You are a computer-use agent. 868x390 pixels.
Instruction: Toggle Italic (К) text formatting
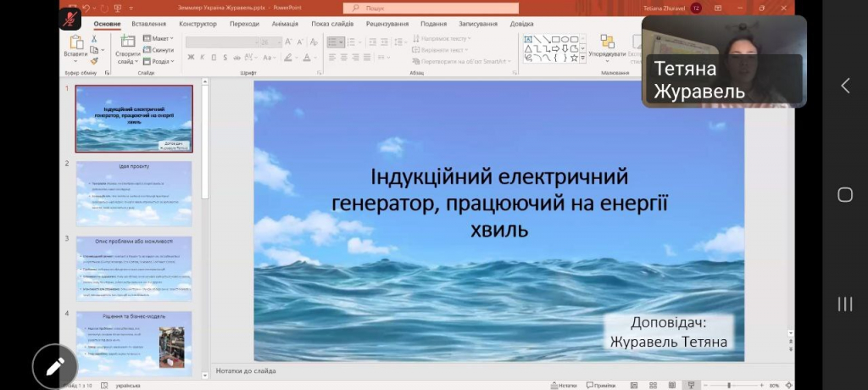[x=203, y=58]
